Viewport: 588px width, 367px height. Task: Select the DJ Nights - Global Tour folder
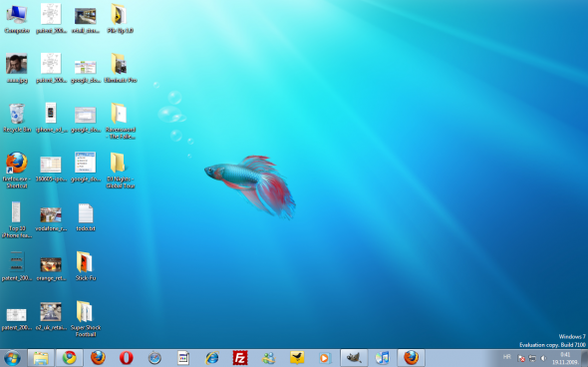[x=120, y=170]
